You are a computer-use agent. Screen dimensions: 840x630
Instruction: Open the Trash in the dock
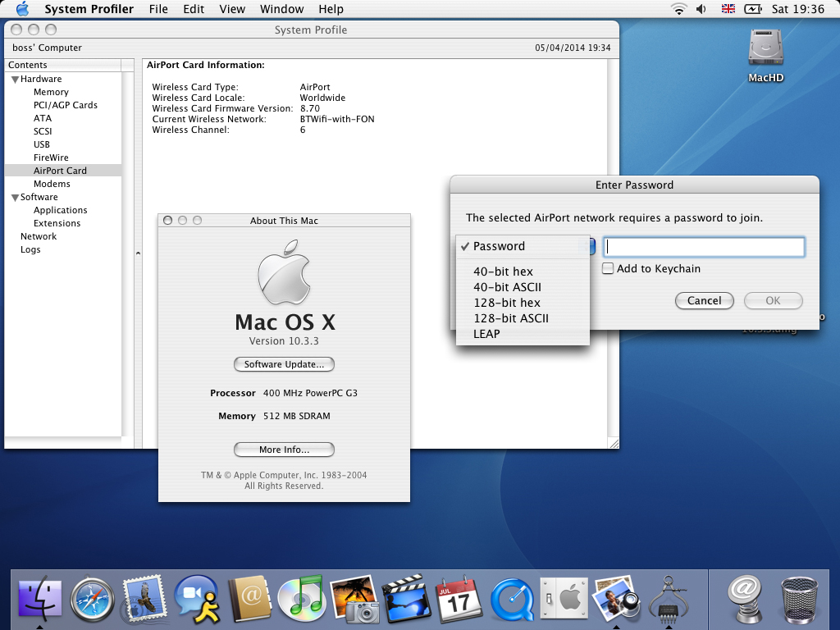pos(799,599)
